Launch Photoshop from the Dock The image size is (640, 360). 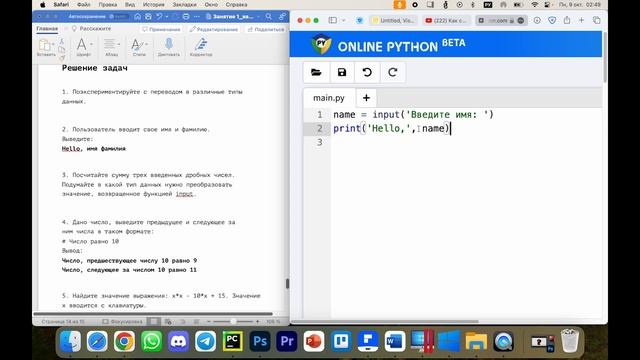tap(260, 341)
